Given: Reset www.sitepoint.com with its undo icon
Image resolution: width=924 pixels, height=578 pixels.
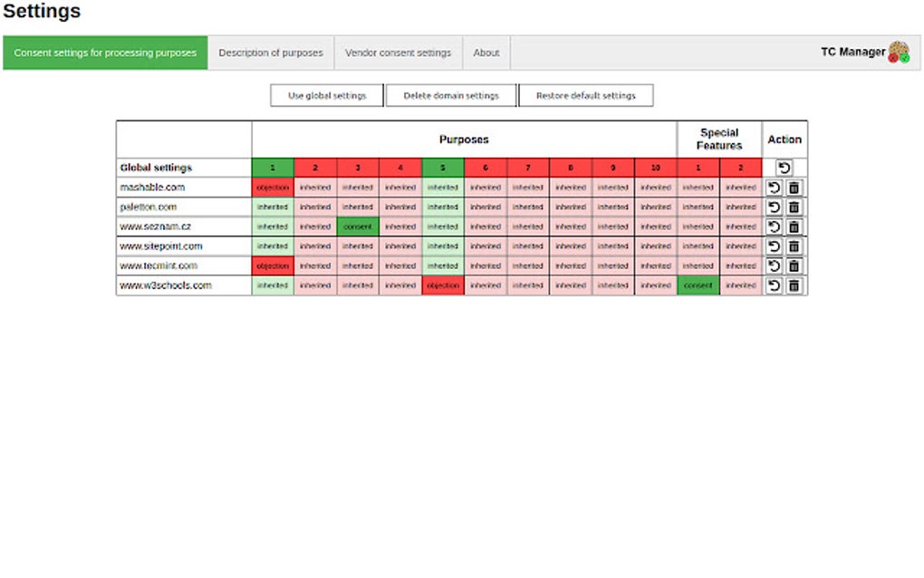Looking at the screenshot, I should click(775, 246).
